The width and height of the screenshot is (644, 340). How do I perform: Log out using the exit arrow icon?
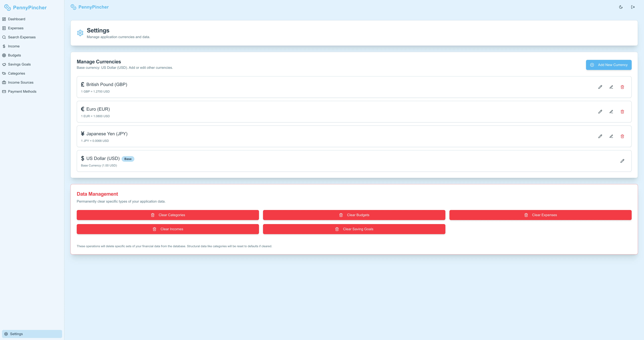pos(633,7)
